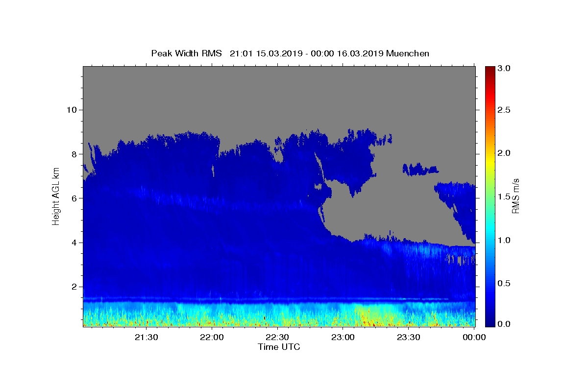Viewport: 588px width, 392px height.
Task: Click the 'Muenchen' location in title
Action: (x=408, y=53)
